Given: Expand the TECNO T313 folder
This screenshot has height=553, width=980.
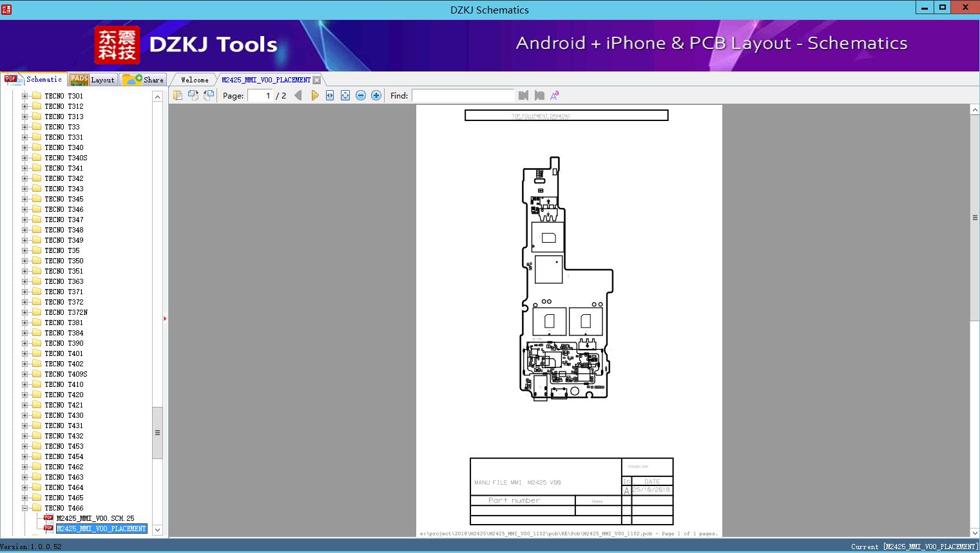Looking at the screenshot, I should 24,117.
